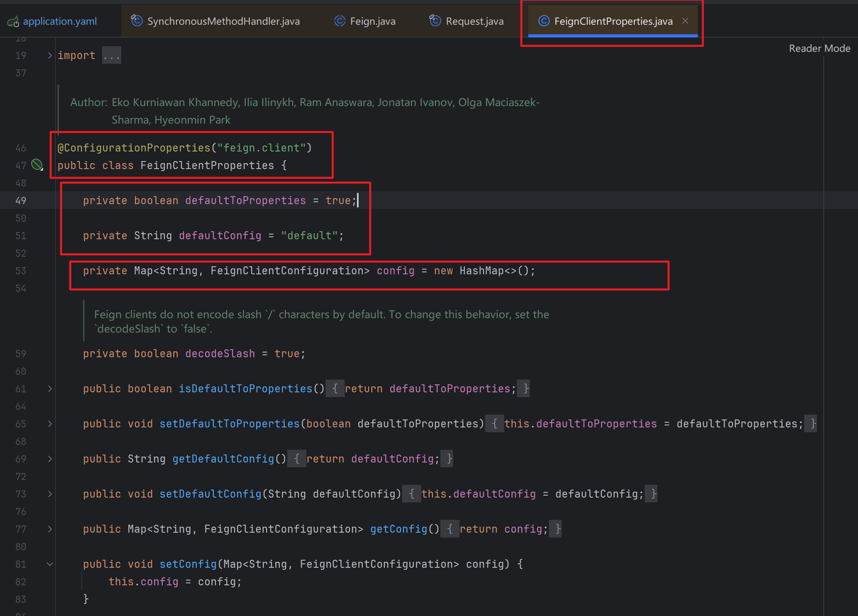This screenshot has width=858, height=616.
Task: Click the "feign.client" string literal
Action: tap(262, 148)
